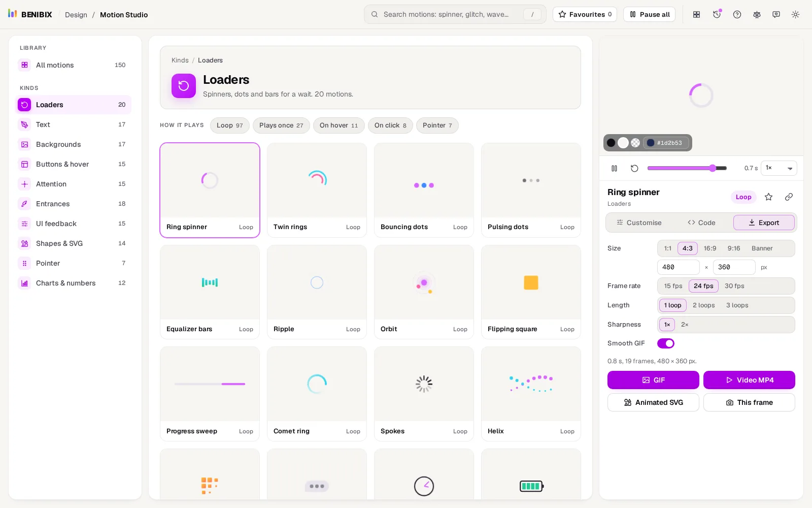The image size is (812, 508).
Task: Select the 30 fps frame rate
Action: point(734,286)
